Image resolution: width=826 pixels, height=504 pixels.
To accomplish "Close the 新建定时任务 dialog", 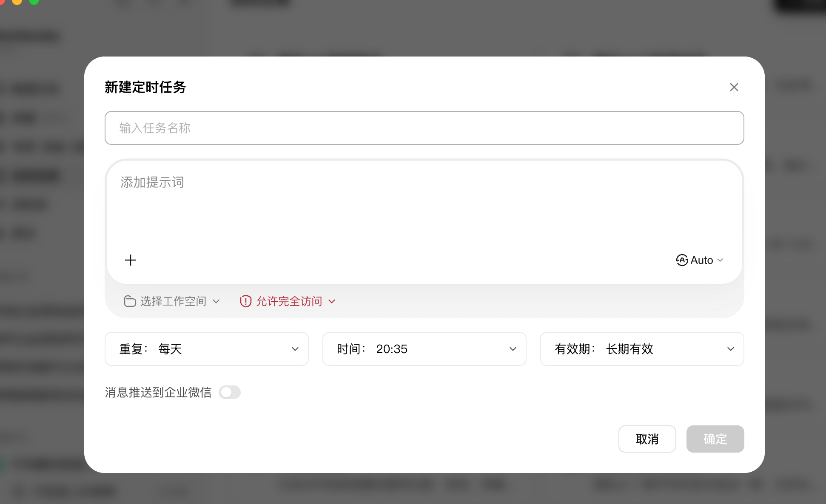I will pyautogui.click(x=734, y=87).
